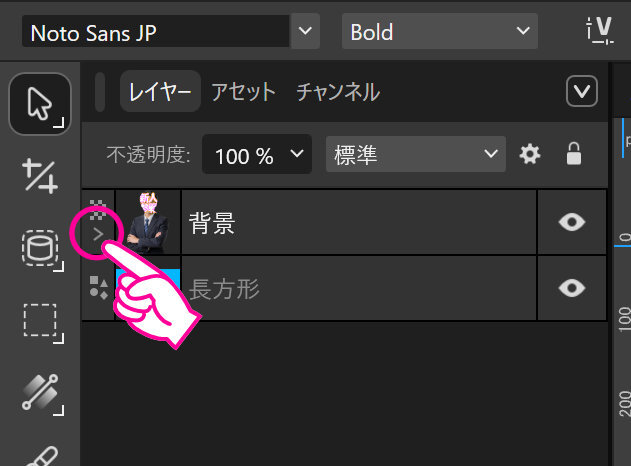Open the font family dropdown arrow
The height and width of the screenshot is (466, 631).
(x=304, y=32)
